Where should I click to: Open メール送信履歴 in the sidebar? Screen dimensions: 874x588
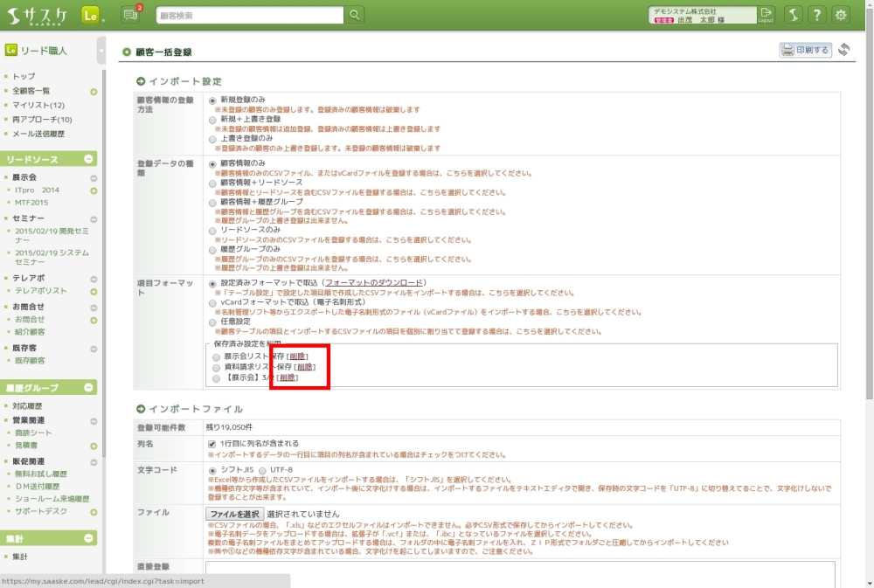coord(38,134)
